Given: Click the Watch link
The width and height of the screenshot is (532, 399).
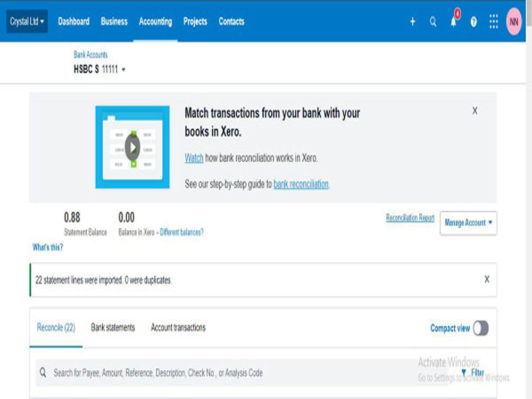Looking at the screenshot, I should [x=194, y=158].
